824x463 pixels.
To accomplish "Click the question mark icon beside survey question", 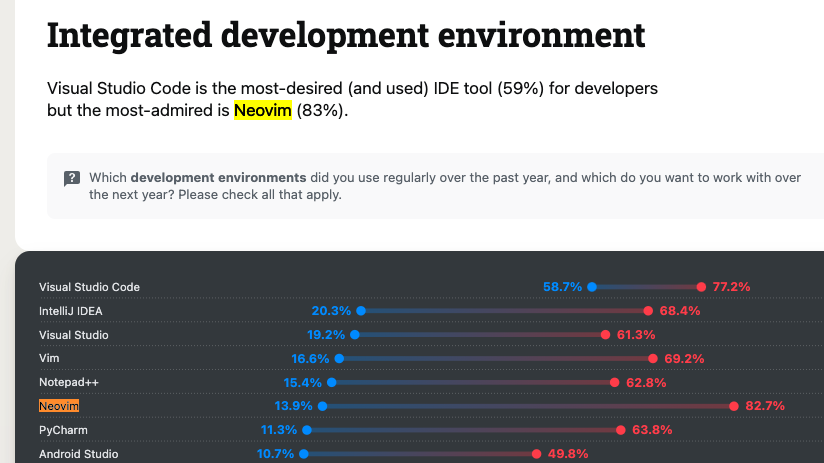I will click(x=72, y=179).
